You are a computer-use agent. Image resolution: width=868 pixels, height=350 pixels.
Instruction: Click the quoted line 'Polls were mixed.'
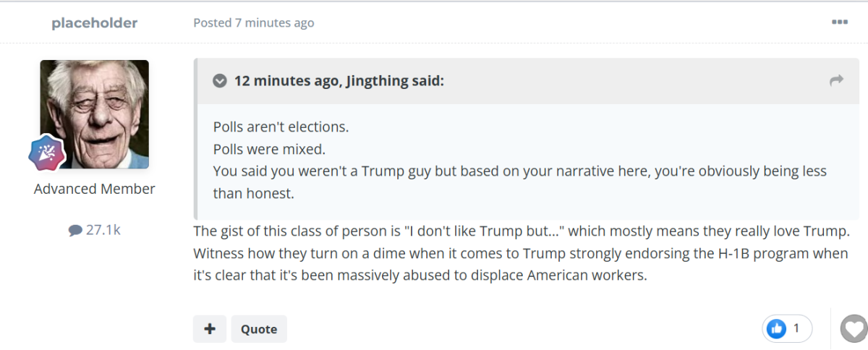[x=270, y=149]
